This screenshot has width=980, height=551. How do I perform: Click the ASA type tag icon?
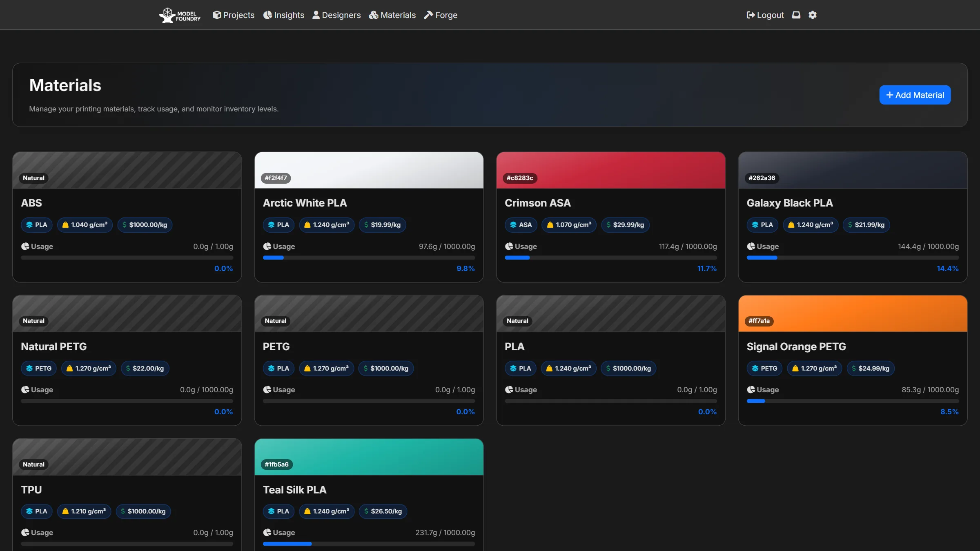point(513,225)
